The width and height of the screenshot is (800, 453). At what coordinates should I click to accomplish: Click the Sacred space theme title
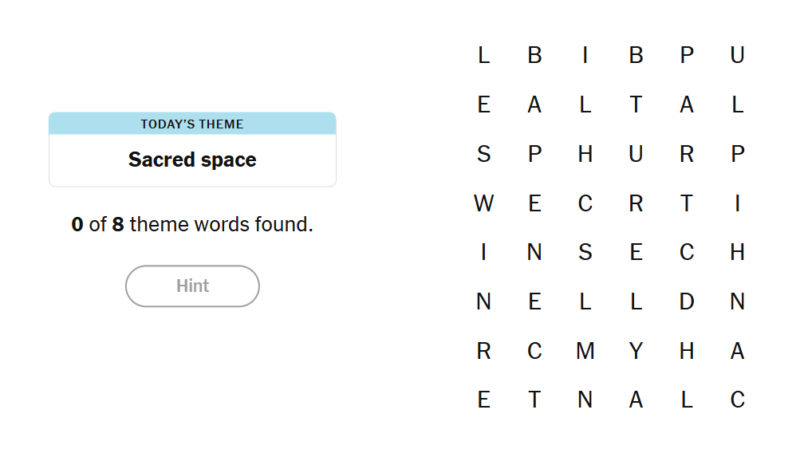pyautogui.click(x=192, y=160)
